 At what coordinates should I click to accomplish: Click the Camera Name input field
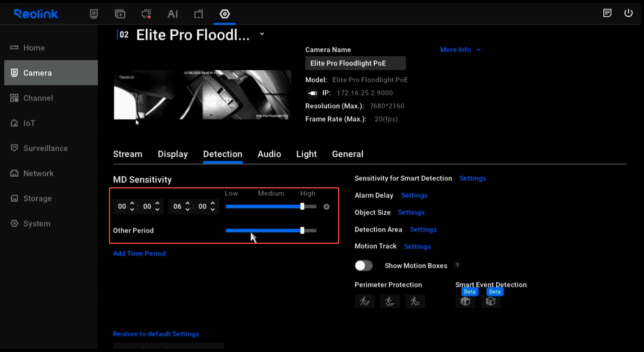[356, 63]
